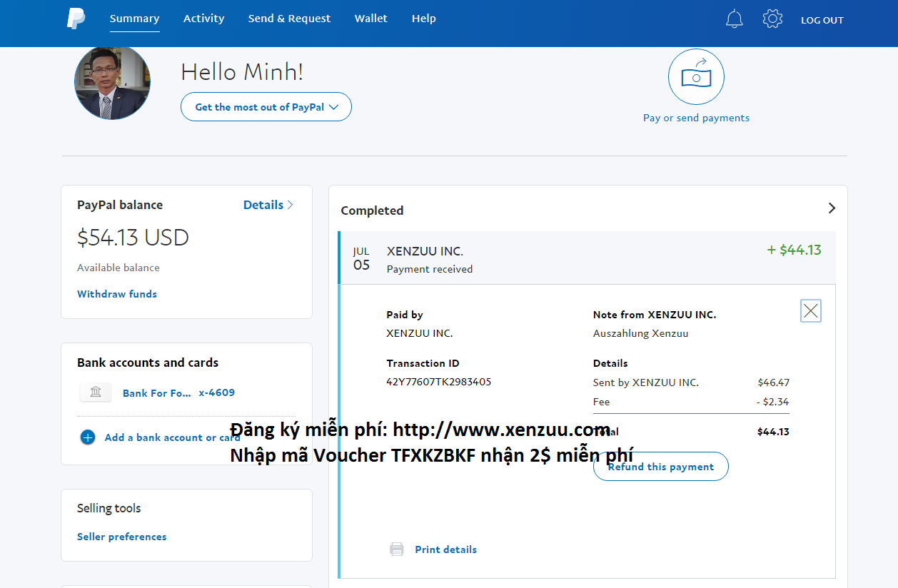Click Refund this payment button
The image size is (898, 588).
(x=661, y=467)
